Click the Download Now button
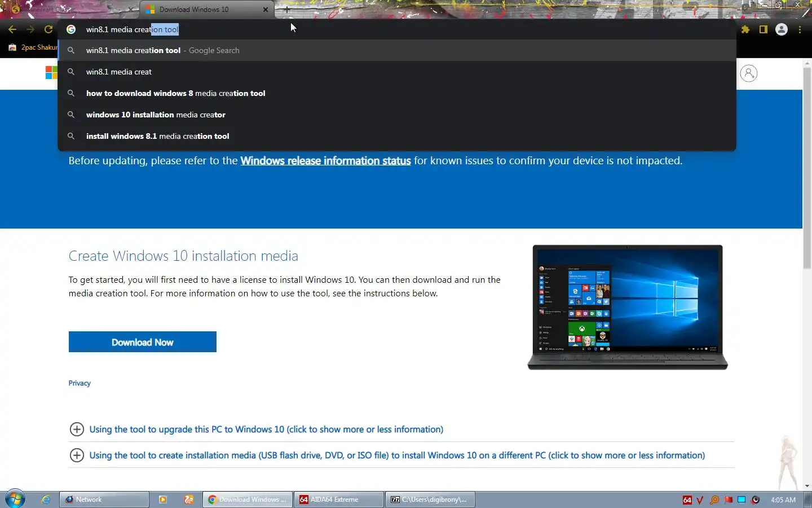The height and width of the screenshot is (508, 812). [x=143, y=342]
